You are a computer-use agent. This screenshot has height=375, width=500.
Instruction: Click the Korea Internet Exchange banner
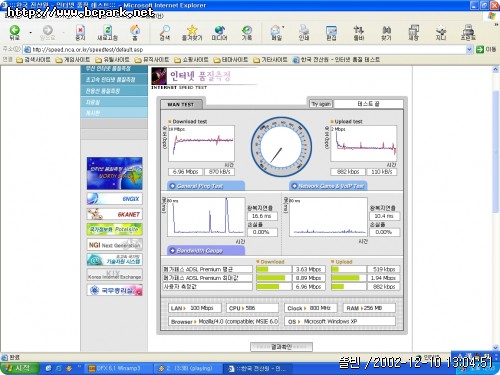point(114,275)
